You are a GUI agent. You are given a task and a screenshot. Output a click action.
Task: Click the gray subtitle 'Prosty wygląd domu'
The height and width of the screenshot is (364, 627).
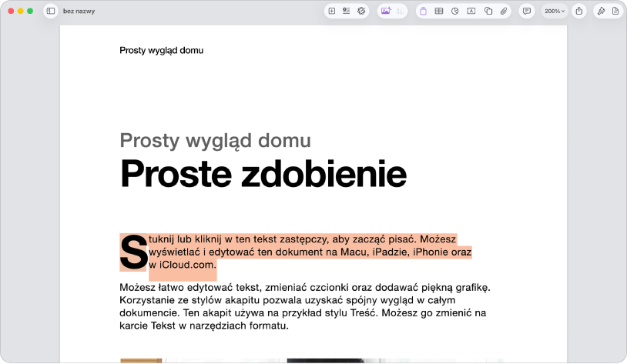click(x=215, y=141)
